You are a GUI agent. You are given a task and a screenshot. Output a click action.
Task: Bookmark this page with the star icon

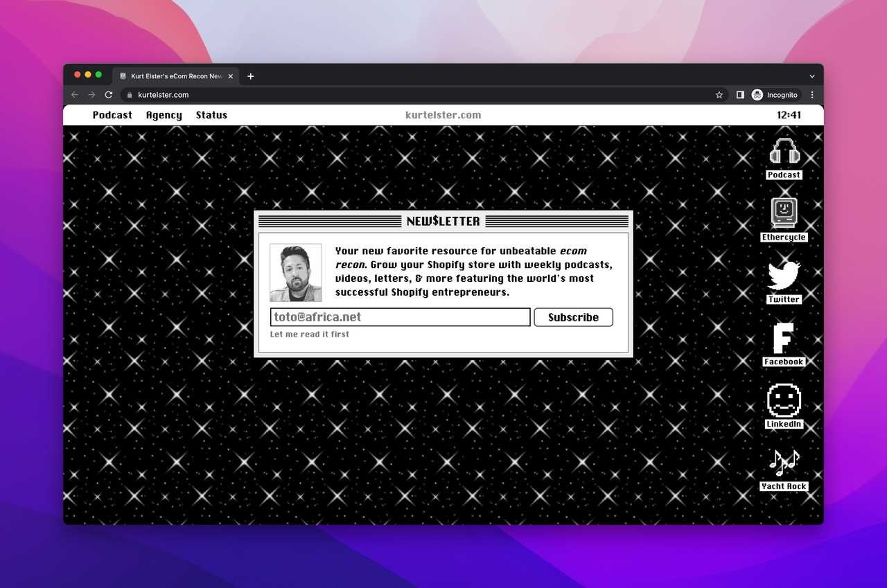coord(719,95)
